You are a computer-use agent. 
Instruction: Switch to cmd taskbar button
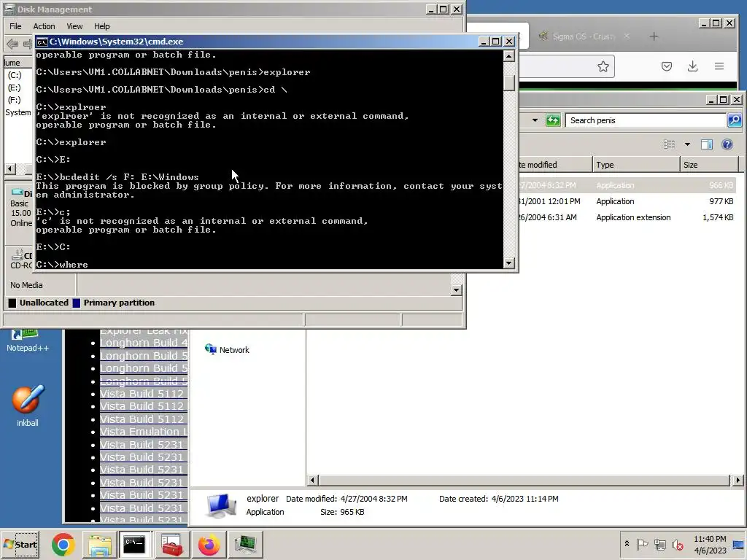click(135, 545)
